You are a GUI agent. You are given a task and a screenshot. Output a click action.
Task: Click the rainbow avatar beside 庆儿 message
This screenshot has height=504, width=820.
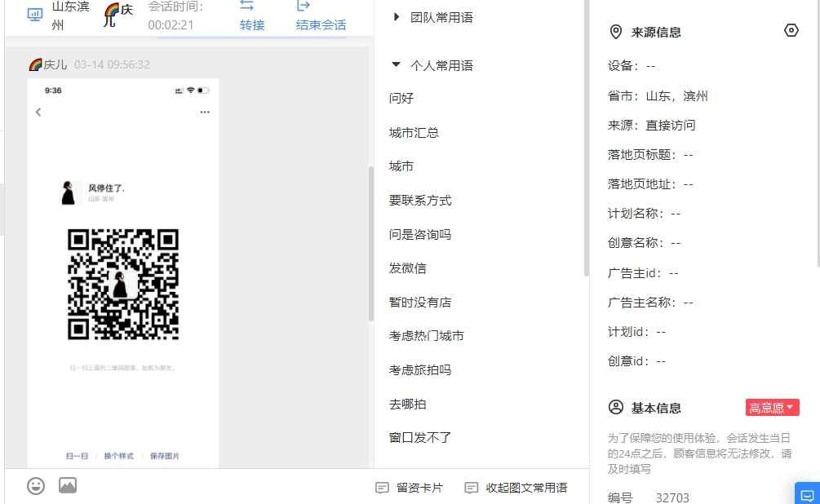click(x=35, y=64)
